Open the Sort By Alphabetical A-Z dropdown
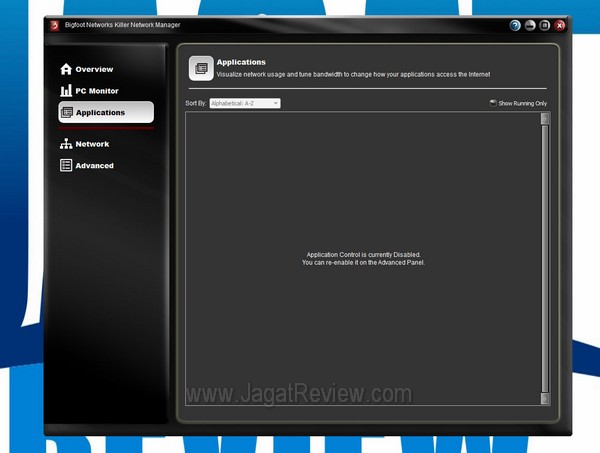 coord(245,103)
